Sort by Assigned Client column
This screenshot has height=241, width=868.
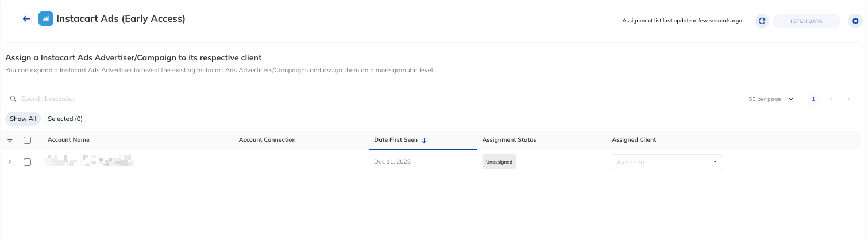pos(634,140)
